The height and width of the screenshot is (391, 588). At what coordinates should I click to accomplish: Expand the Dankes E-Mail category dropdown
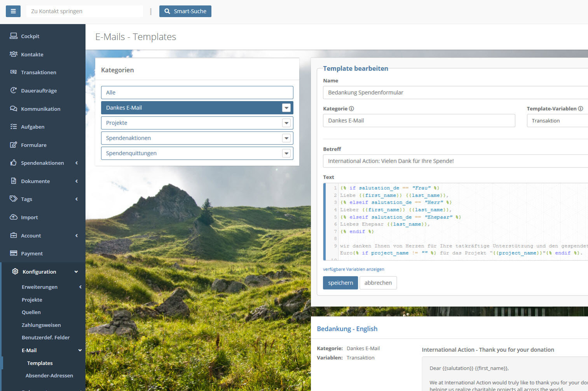pos(286,108)
